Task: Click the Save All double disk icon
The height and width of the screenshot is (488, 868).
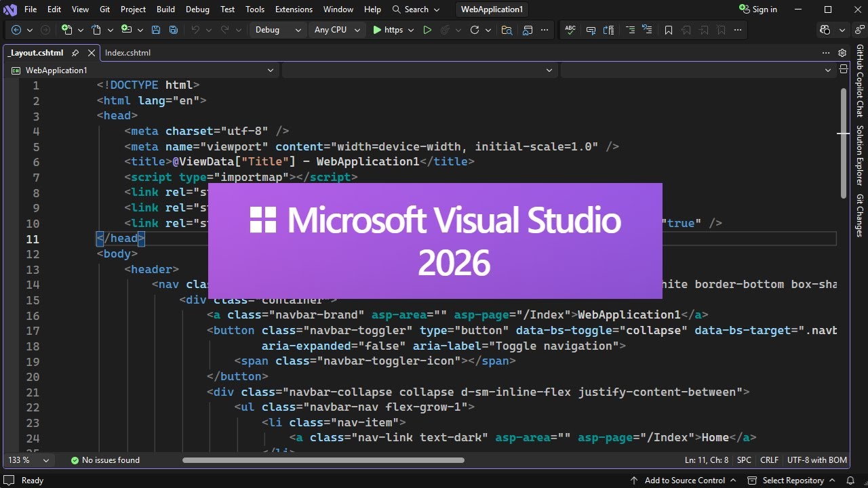Action: [x=174, y=30]
